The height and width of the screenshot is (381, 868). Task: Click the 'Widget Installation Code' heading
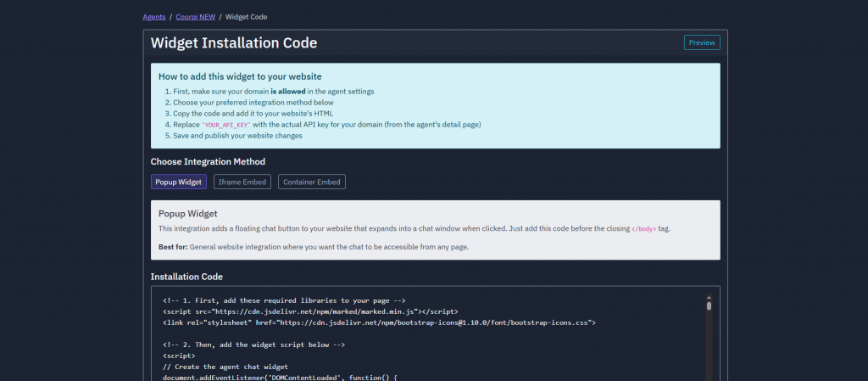[234, 42]
